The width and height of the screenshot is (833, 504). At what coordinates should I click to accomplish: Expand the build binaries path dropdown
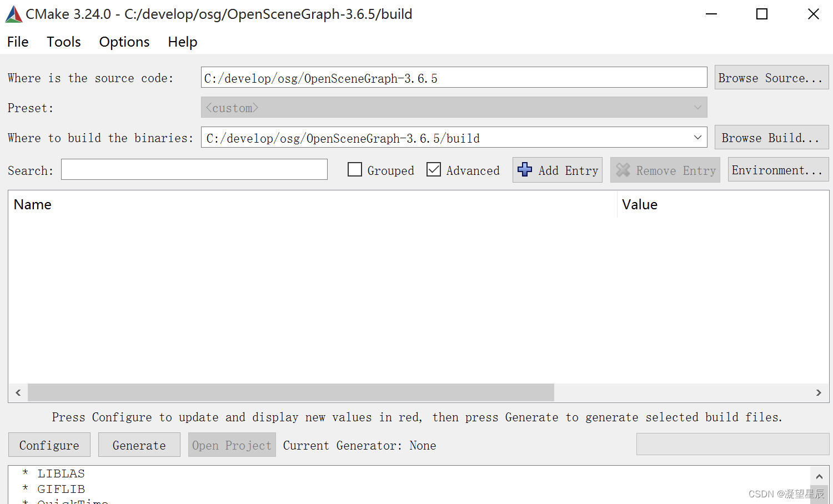697,137
